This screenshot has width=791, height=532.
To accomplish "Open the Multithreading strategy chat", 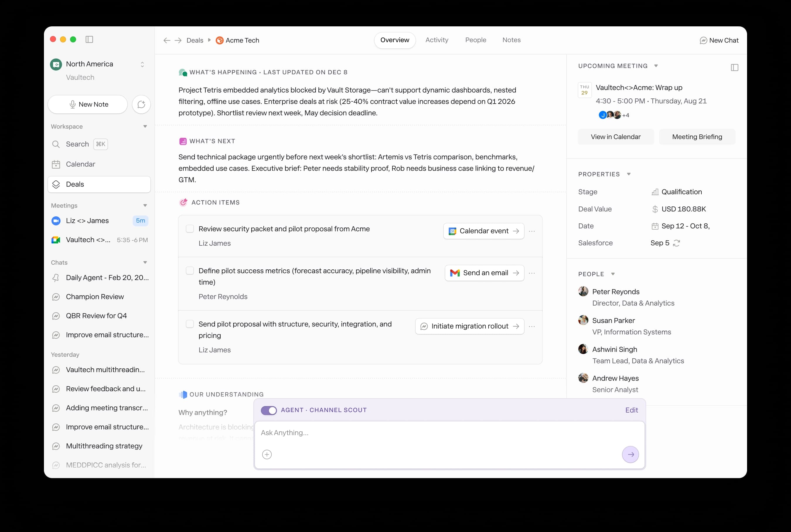I will (x=99, y=446).
